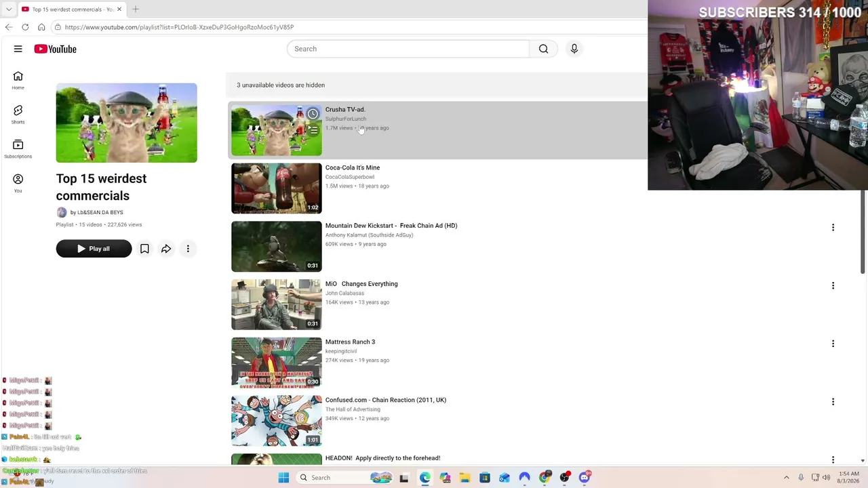Image resolution: width=868 pixels, height=488 pixels.
Task: Open options for Mattress Ranch 3 video
Action: 833,344
